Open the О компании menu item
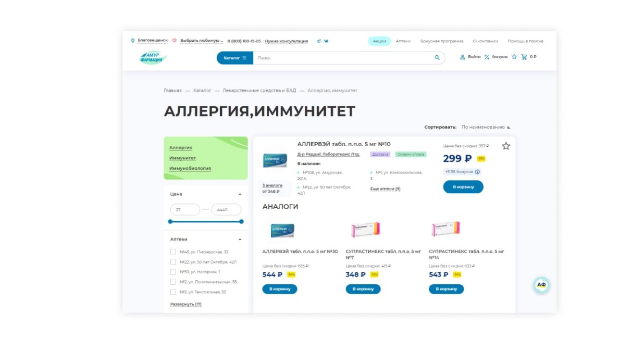Screen dimensions: 644x353 (485, 41)
